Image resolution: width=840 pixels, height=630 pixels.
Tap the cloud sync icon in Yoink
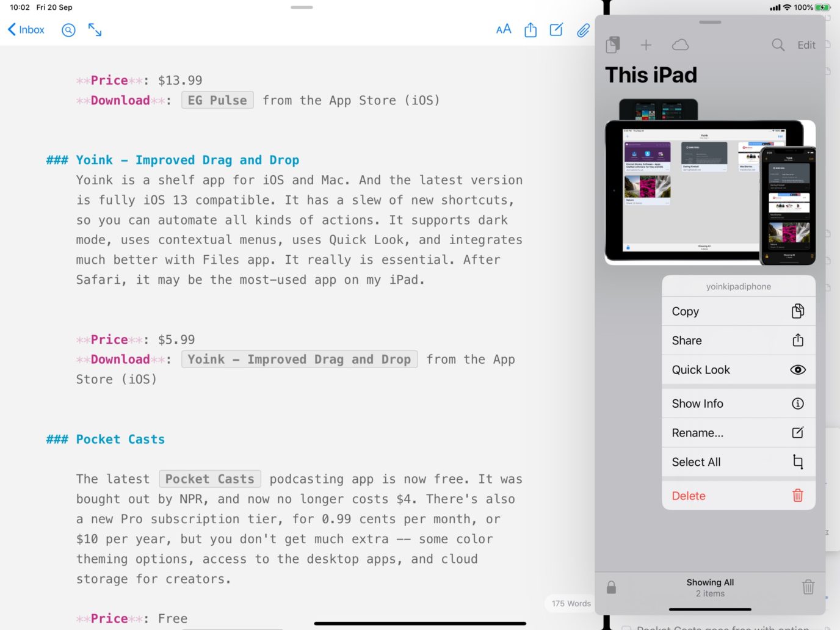point(679,45)
